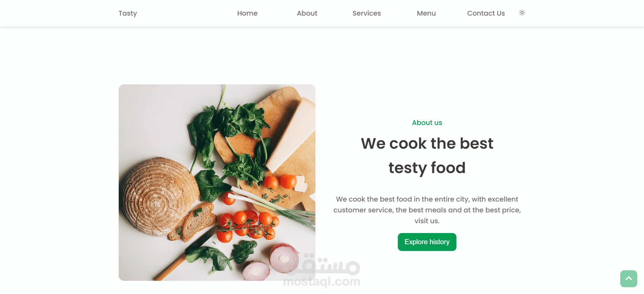Click the Tasty logo in the navbar
The height and width of the screenshot is (294, 644).
coord(128,13)
